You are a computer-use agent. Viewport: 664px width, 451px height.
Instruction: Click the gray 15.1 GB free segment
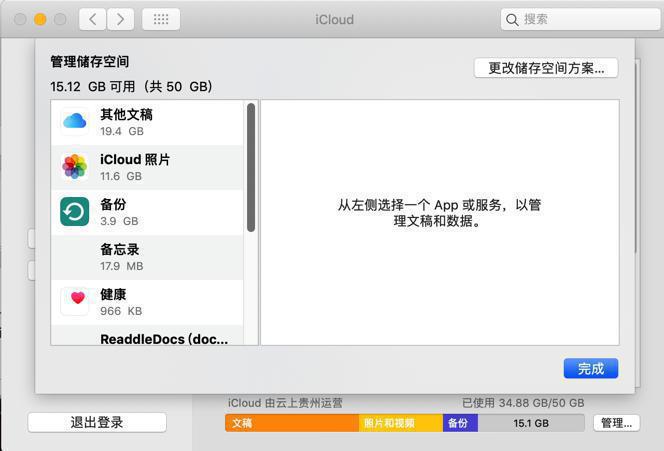[x=531, y=423]
